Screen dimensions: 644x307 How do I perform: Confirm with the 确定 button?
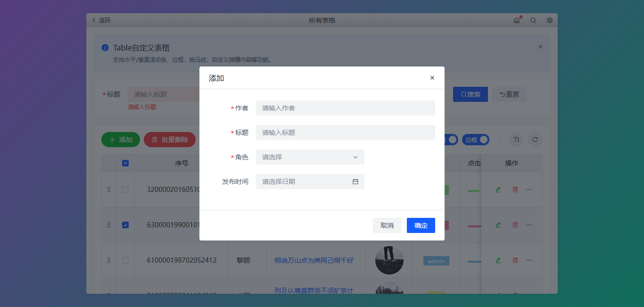(x=421, y=225)
